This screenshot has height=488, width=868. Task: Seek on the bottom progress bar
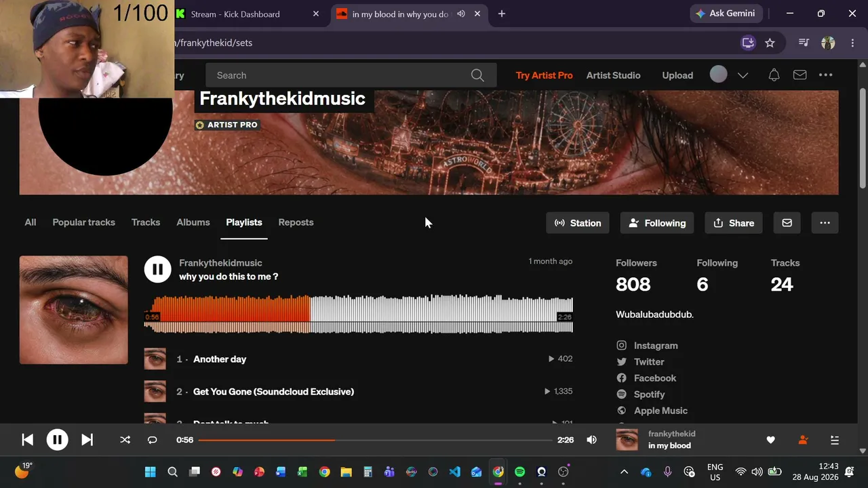(x=376, y=440)
